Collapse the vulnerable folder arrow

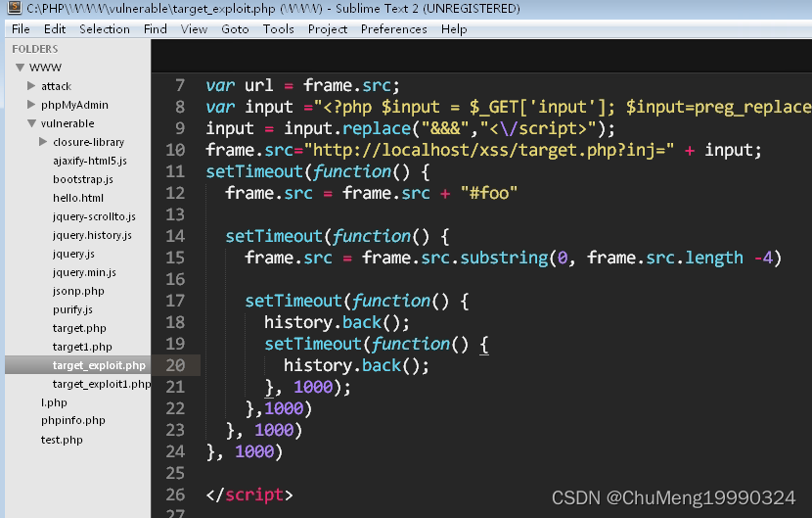coord(32,123)
